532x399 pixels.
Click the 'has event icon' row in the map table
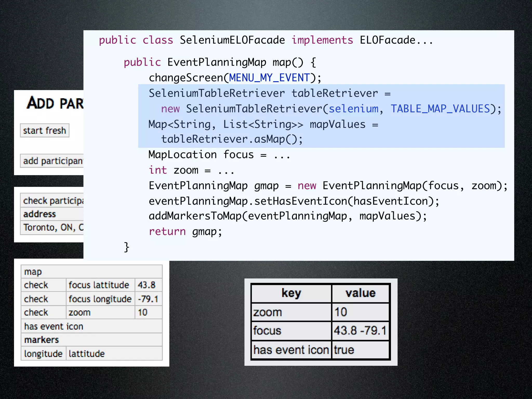92,326
